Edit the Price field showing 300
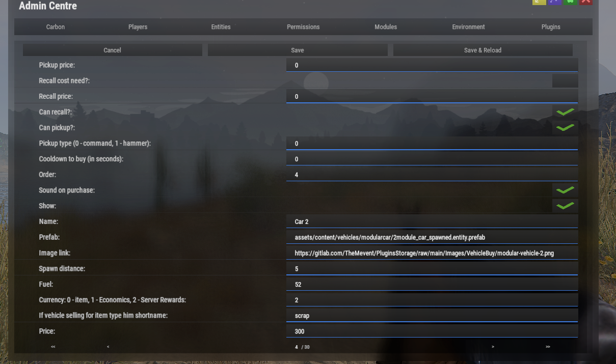The image size is (616, 364). 432,331
